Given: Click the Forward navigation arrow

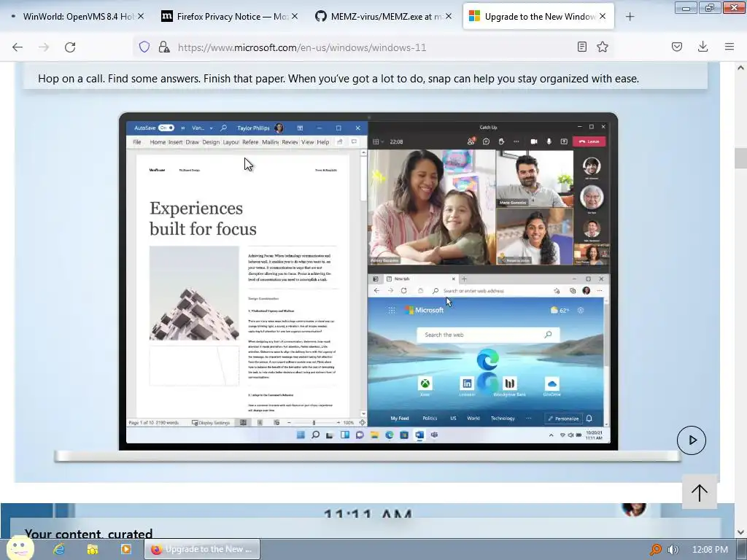Looking at the screenshot, I should click(44, 47).
